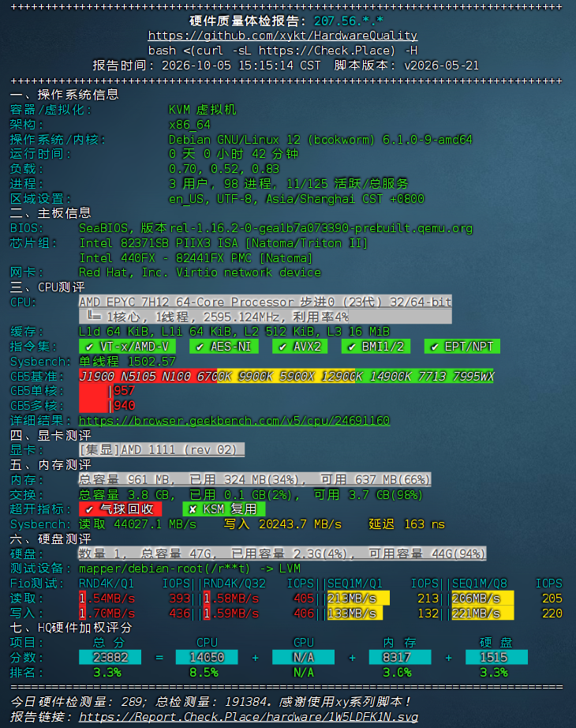The image size is (576, 728).
Task: Click the memory write 20243.7 MB/s value
Action: (x=282, y=524)
